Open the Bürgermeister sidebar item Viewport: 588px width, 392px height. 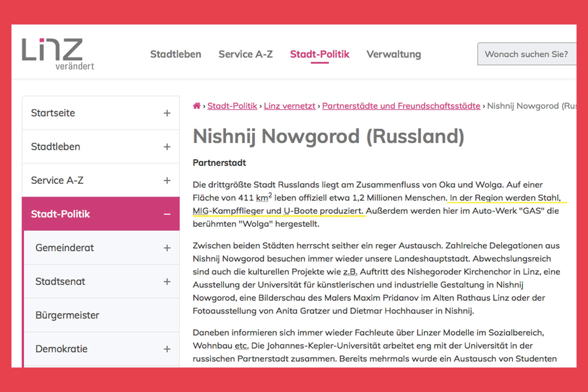point(67,316)
